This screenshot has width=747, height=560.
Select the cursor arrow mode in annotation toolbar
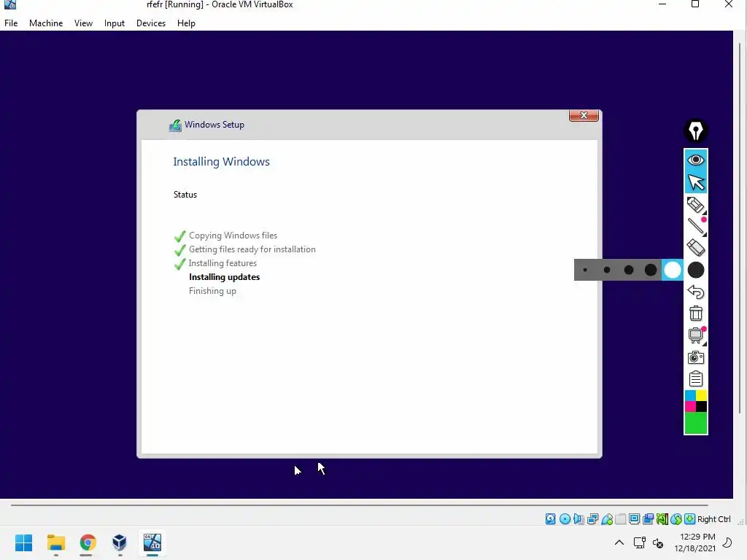coord(695,182)
